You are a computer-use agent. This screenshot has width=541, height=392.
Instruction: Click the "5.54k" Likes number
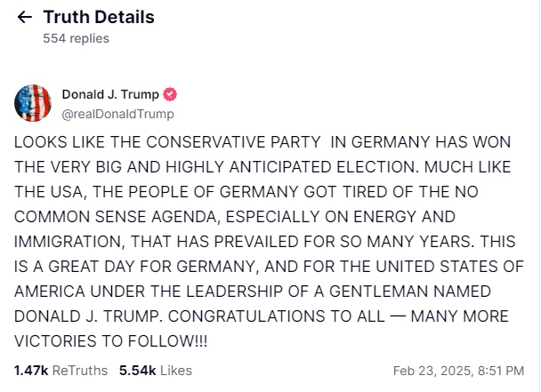[136, 370]
